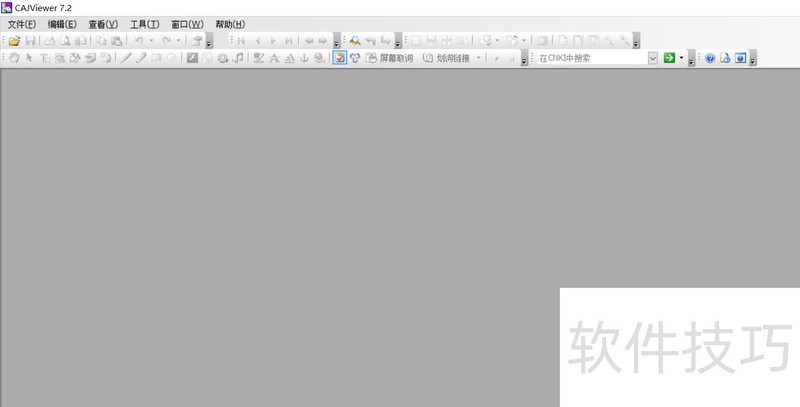Expand the dropdown beside the green arrow

pos(681,58)
